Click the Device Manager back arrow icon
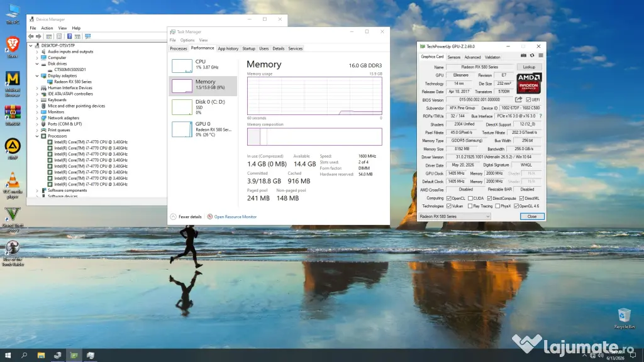 (x=31, y=36)
